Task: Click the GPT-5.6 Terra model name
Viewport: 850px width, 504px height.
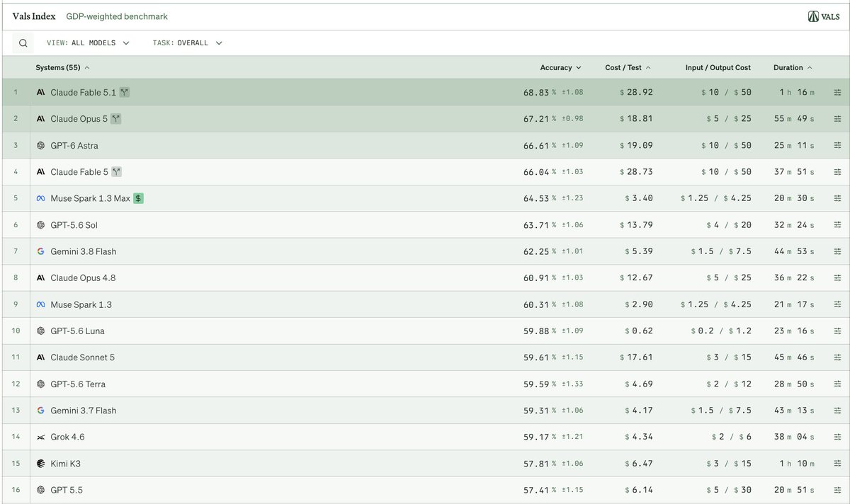Action: (78, 384)
